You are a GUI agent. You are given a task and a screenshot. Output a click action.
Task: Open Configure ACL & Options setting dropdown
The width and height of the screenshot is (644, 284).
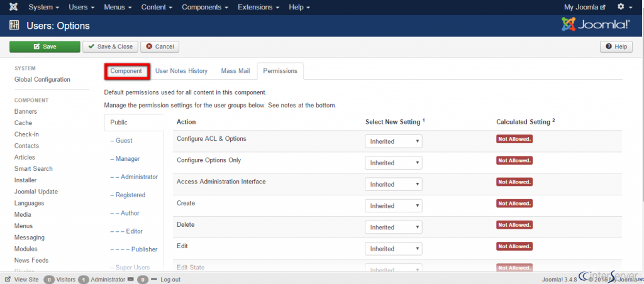tap(394, 141)
